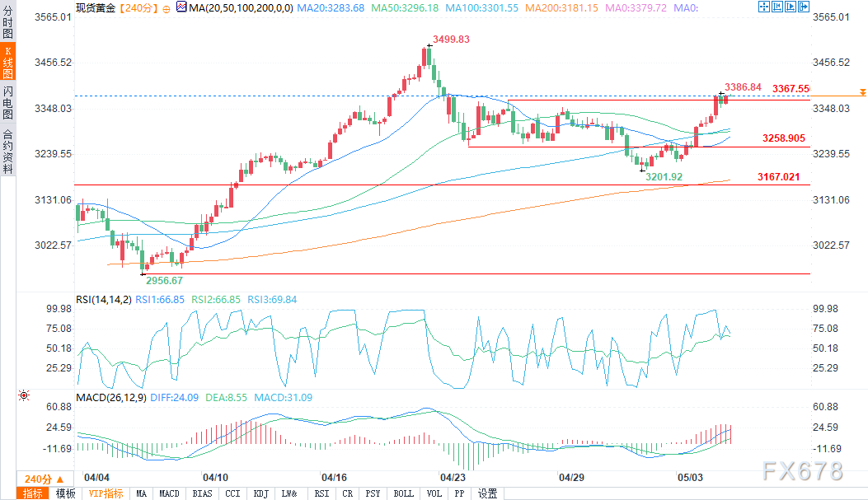Click the 3258.905 red horizontal line label
The width and height of the screenshot is (868, 500).
point(783,138)
